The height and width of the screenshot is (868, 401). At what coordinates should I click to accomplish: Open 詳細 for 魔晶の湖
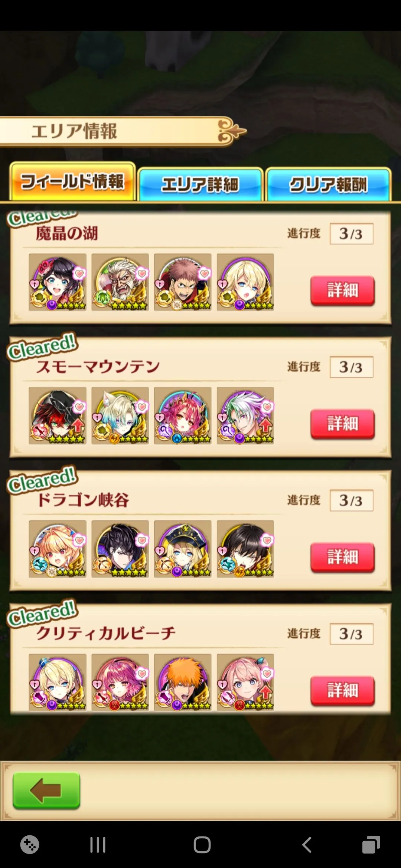click(342, 290)
